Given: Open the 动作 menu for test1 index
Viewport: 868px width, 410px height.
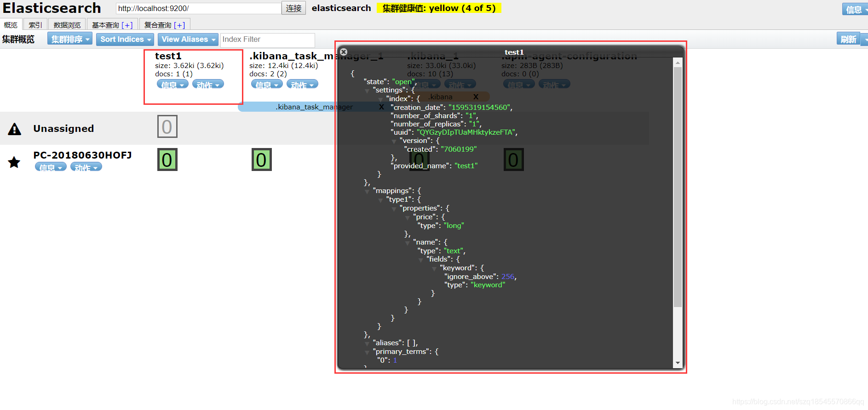Looking at the screenshot, I should click(208, 85).
